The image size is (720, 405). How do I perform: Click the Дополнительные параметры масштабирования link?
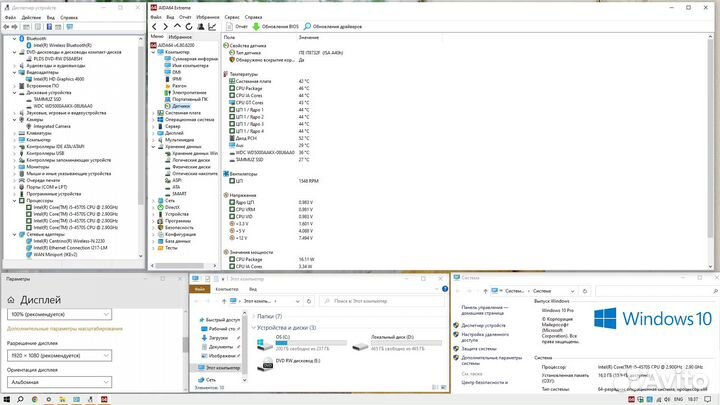65,329
